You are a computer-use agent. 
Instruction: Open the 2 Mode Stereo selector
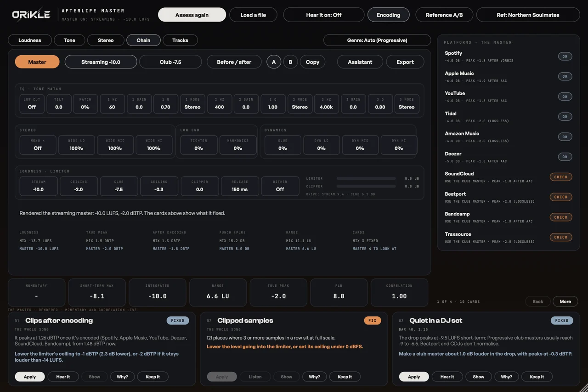click(300, 104)
